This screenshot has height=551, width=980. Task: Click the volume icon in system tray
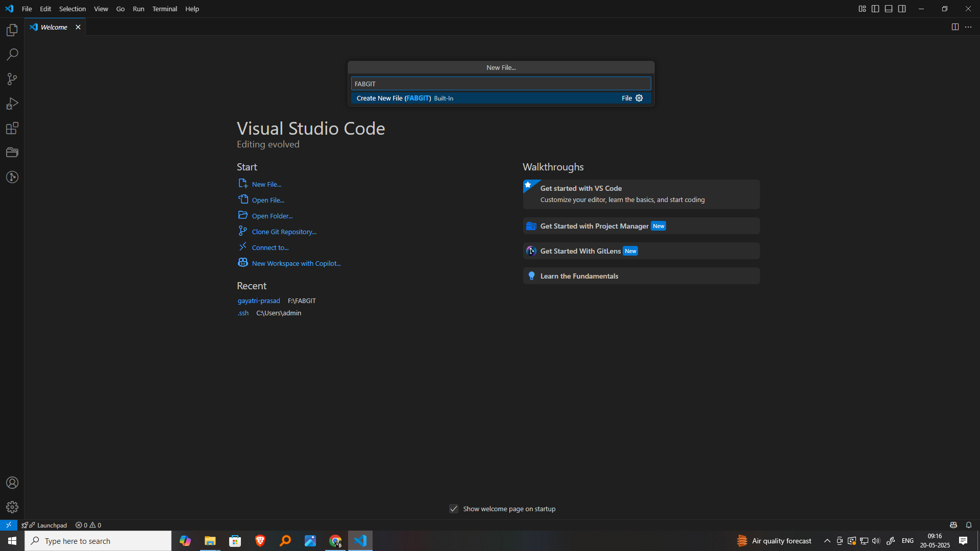point(876,541)
